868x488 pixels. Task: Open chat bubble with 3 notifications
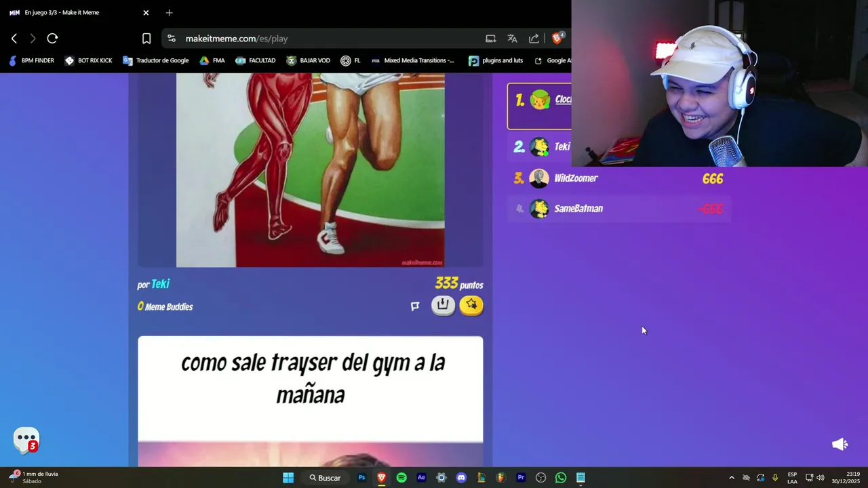point(26,441)
